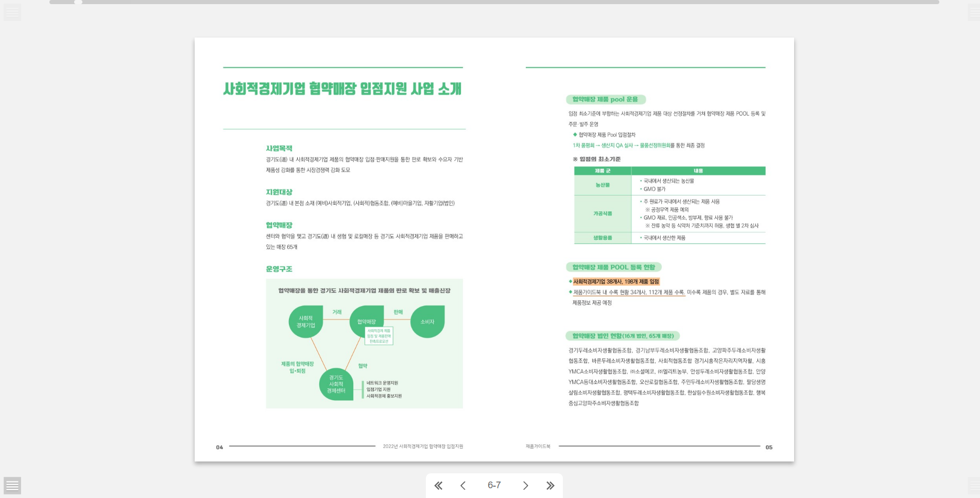Click the page progress slider handle
The width and height of the screenshot is (980, 498).
(x=78, y=3)
